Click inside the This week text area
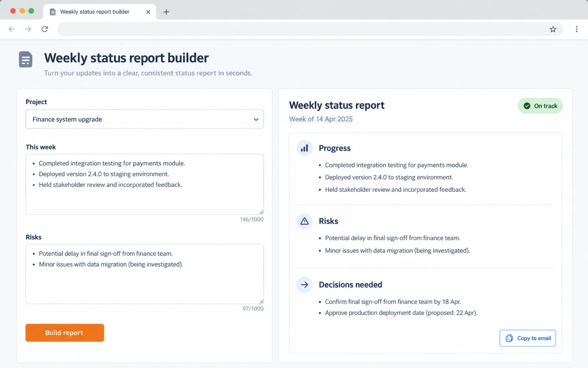 point(144,184)
